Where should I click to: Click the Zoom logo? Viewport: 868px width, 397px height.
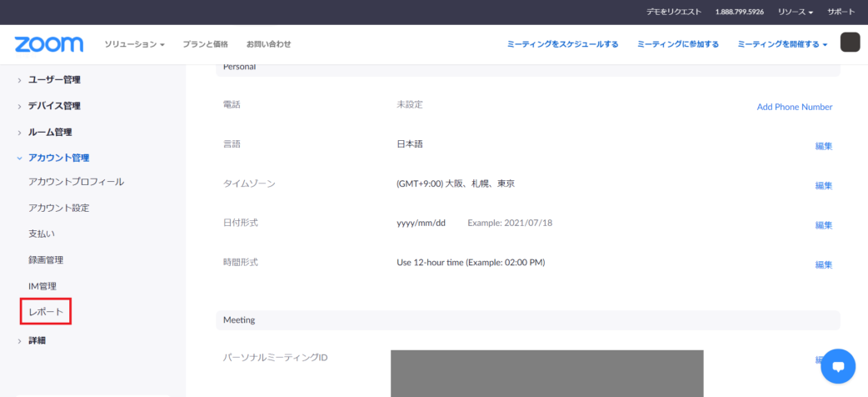48,44
